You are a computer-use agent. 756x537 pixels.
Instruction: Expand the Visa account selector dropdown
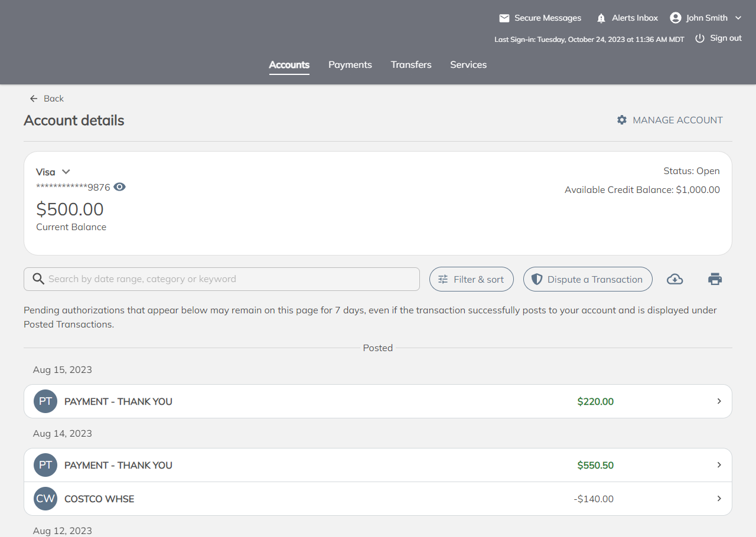(x=66, y=172)
